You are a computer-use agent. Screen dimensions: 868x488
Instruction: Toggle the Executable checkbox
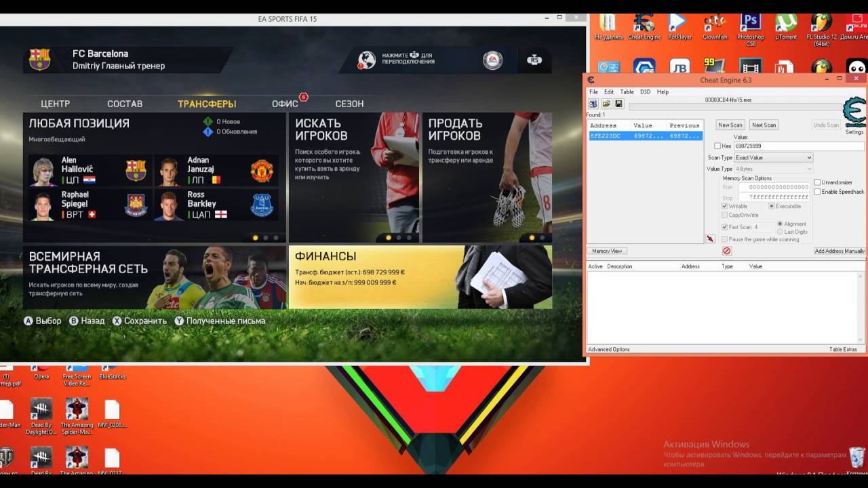coord(772,206)
